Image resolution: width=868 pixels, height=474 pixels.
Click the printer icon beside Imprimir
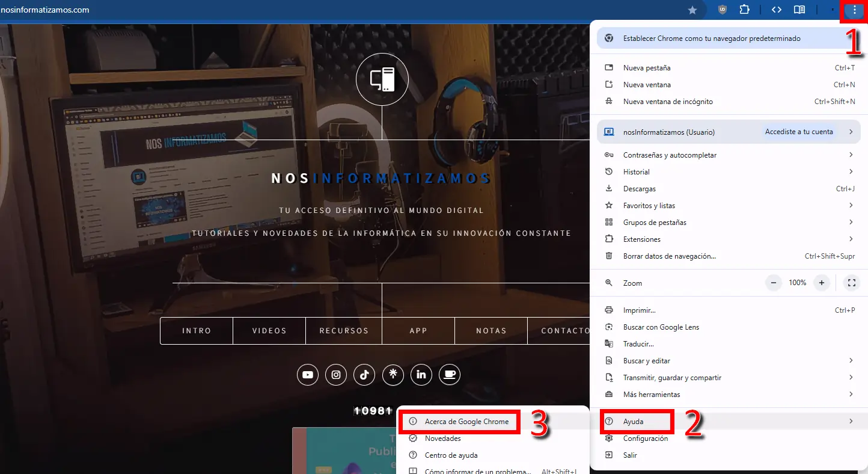[609, 310]
